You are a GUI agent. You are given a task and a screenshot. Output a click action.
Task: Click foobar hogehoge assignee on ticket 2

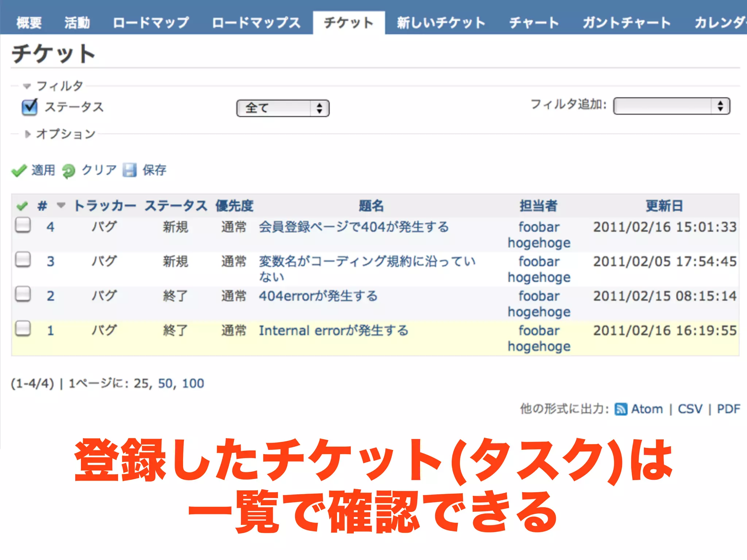click(539, 304)
